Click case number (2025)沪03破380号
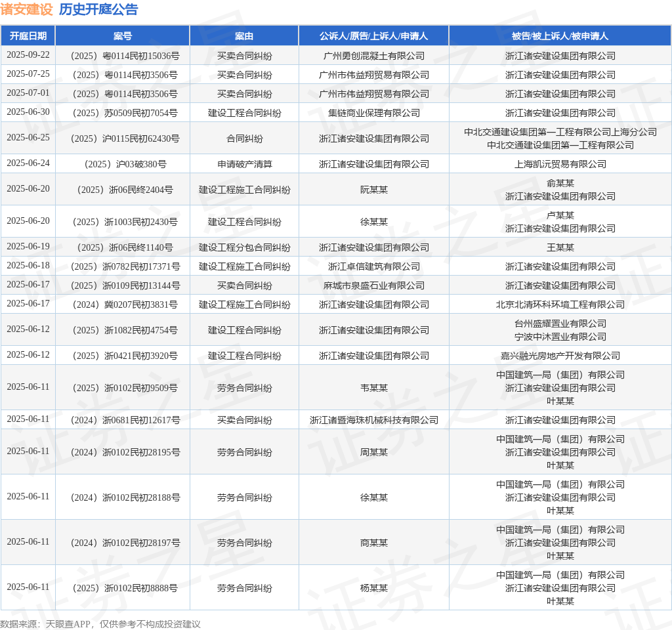The height and width of the screenshot is (630, 672). click(x=125, y=164)
